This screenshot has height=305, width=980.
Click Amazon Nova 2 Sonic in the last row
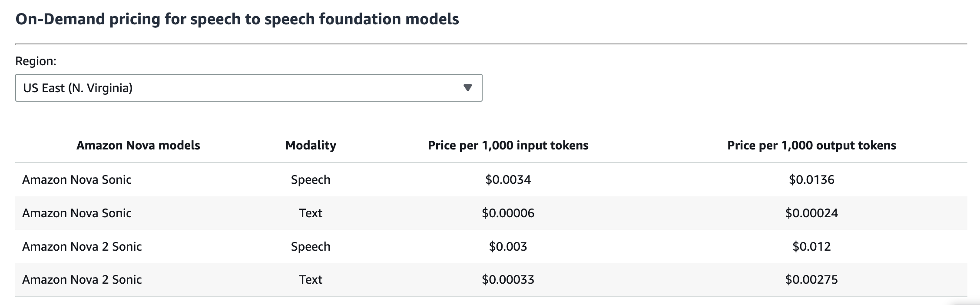[82, 279]
